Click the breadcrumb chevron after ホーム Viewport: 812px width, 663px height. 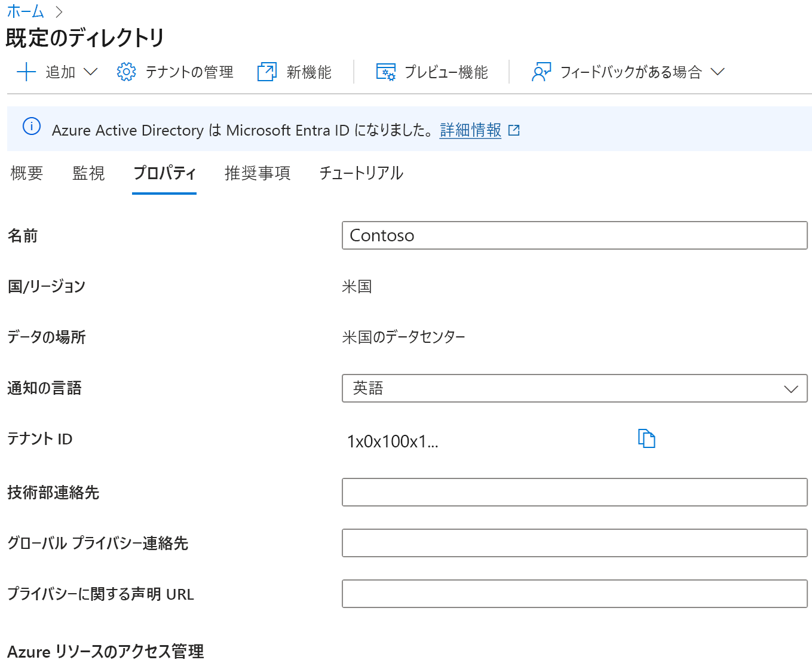(59, 12)
